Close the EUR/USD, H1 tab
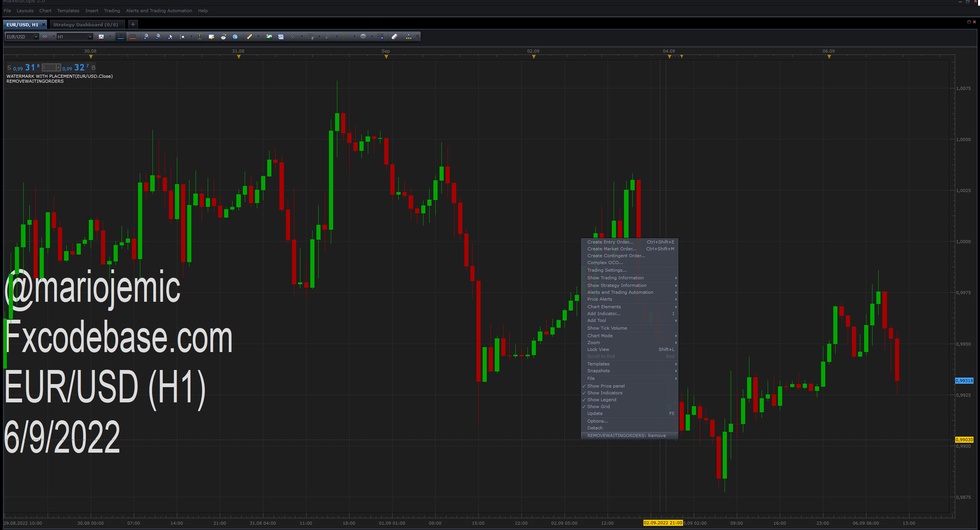Screen dimensions: 980x530 (x=43, y=24)
